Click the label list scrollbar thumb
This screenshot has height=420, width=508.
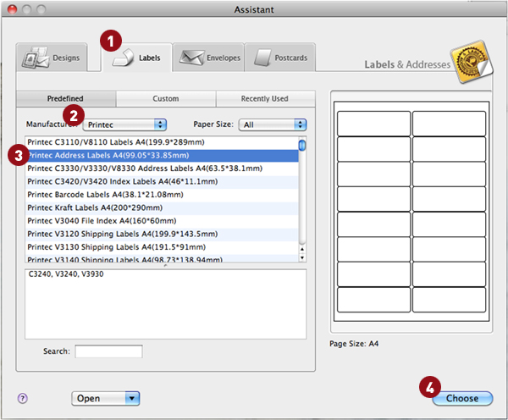tap(302, 145)
